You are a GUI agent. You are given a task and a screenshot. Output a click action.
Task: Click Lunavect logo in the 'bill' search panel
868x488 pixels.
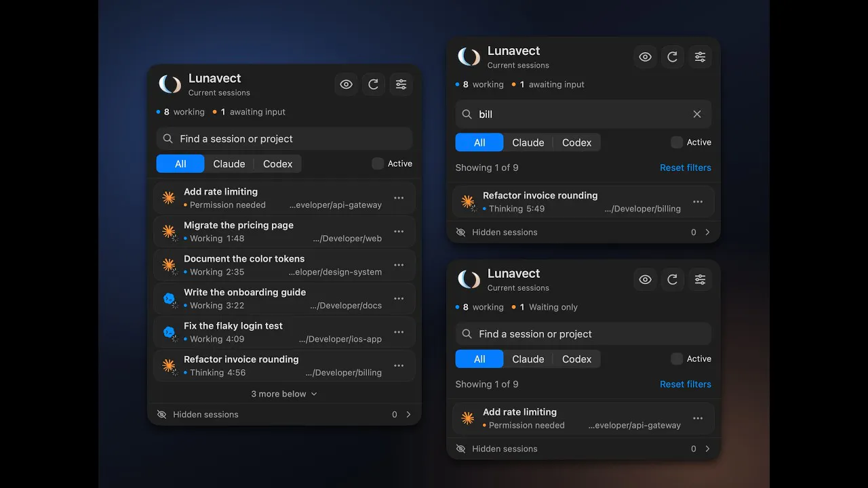pos(469,57)
